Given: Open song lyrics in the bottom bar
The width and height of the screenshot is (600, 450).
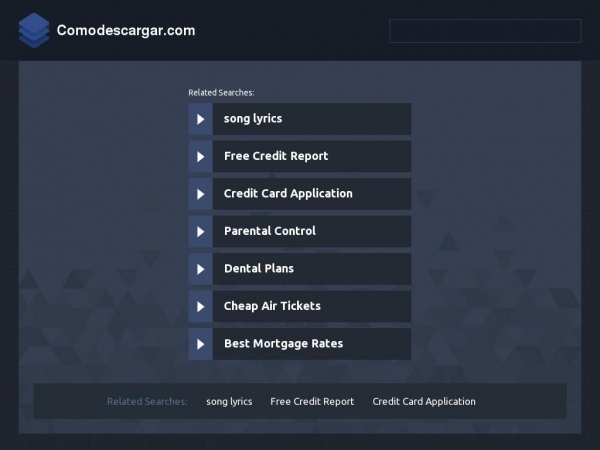Looking at the screenshot, I should coord(229,401).
